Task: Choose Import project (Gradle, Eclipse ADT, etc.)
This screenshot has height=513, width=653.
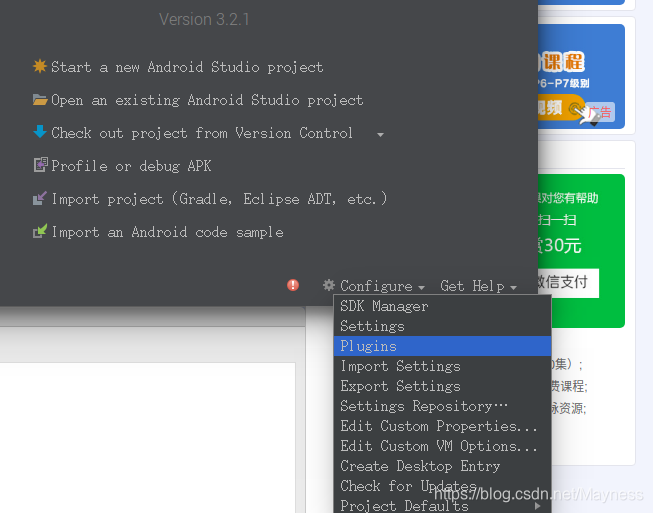Action: [x=219, y=199]
